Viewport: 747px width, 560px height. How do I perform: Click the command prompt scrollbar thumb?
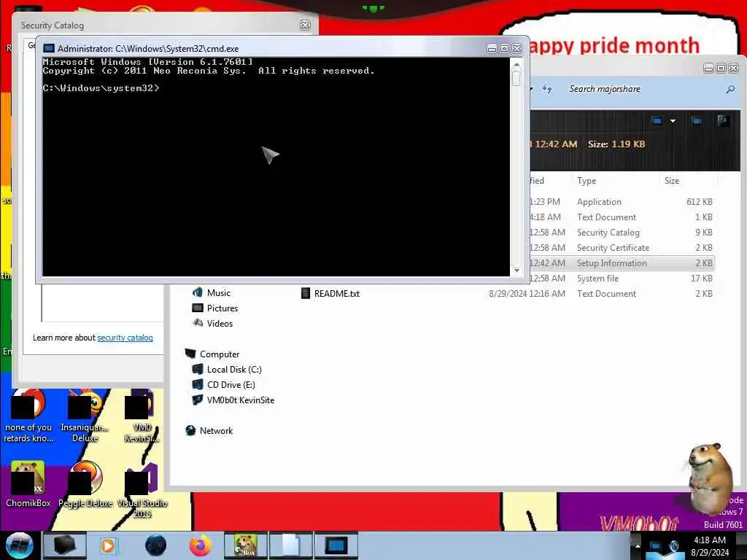(x=516, y=78)
